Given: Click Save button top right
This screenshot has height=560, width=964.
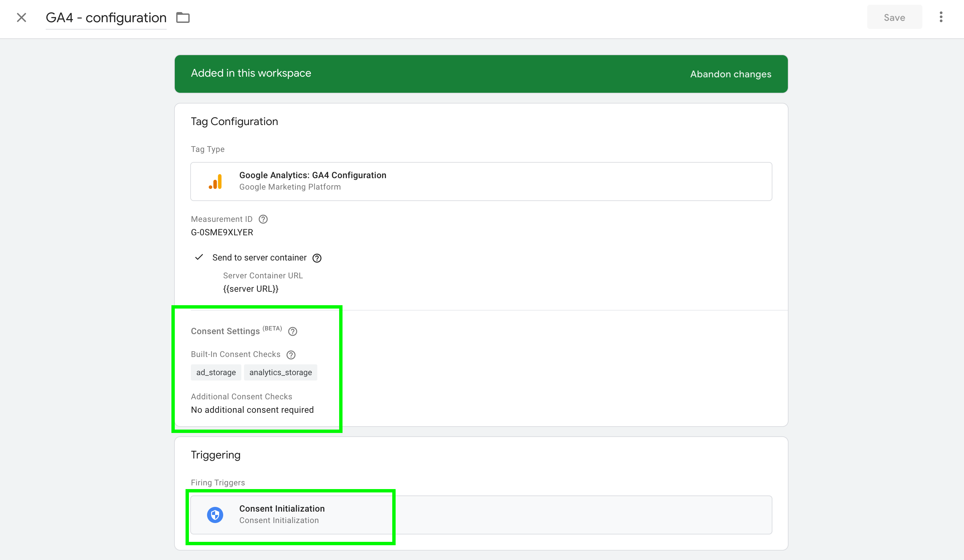Looking at the screenshot, I should [x=893, y=18].
